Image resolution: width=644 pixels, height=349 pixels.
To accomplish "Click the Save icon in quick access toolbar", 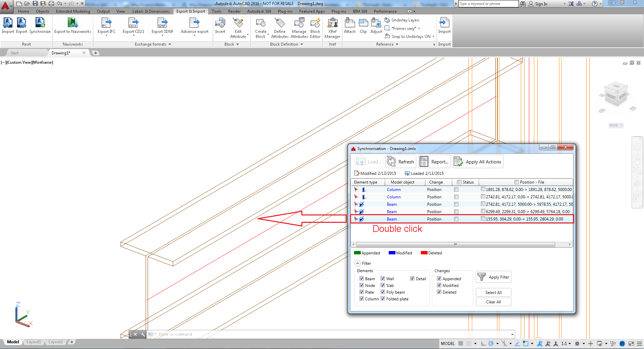I will 35,4.
